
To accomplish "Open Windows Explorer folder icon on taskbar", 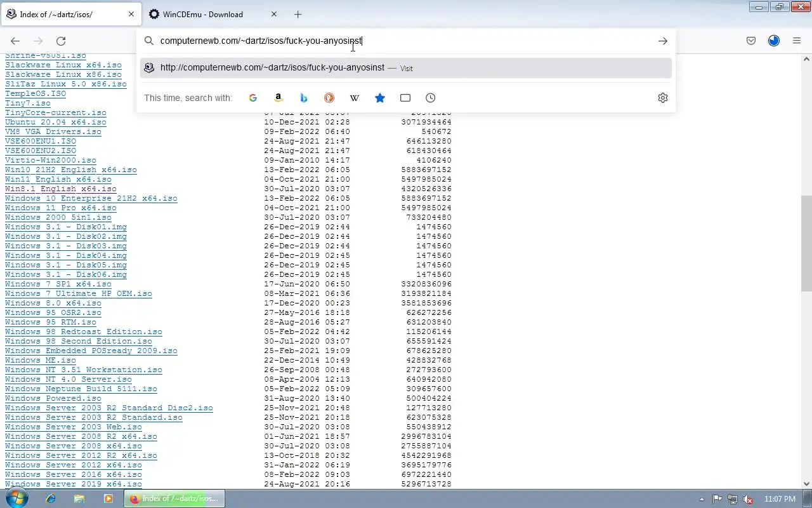I will coord(79,498).
